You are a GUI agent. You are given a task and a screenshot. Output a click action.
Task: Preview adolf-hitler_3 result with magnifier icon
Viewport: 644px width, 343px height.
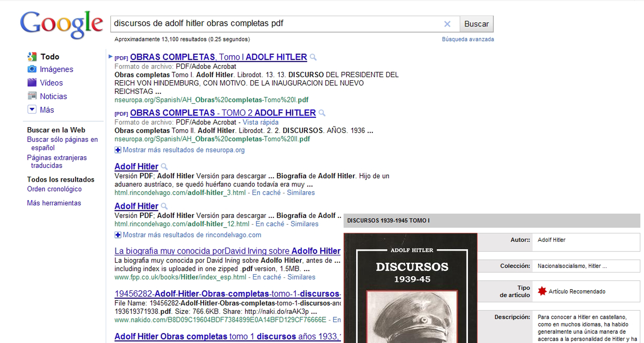click(164, 167)
